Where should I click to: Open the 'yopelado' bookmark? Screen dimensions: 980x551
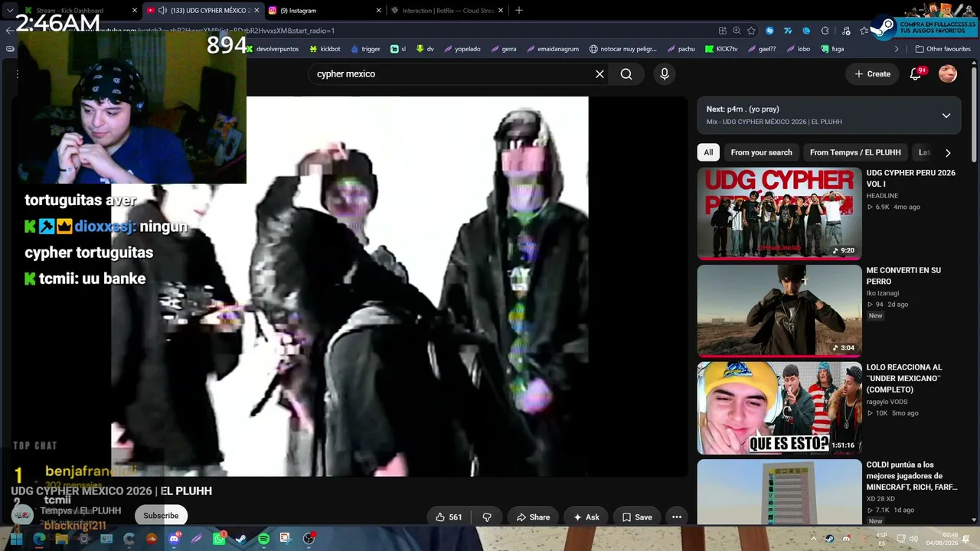tap(461, 49)
